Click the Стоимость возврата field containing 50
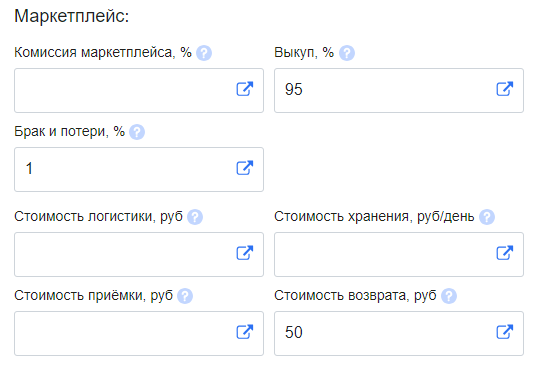Screen dimensions: 539x371 (x=399, y=334)
